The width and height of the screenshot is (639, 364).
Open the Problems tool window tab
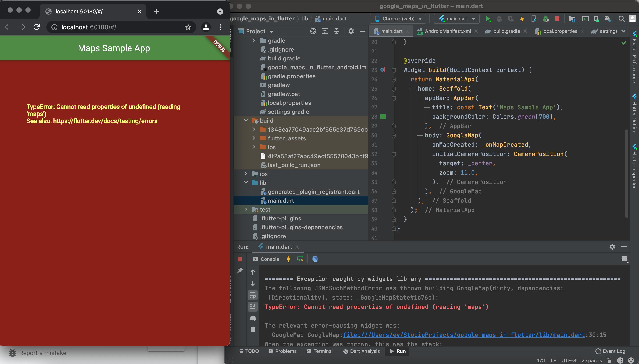282,351
